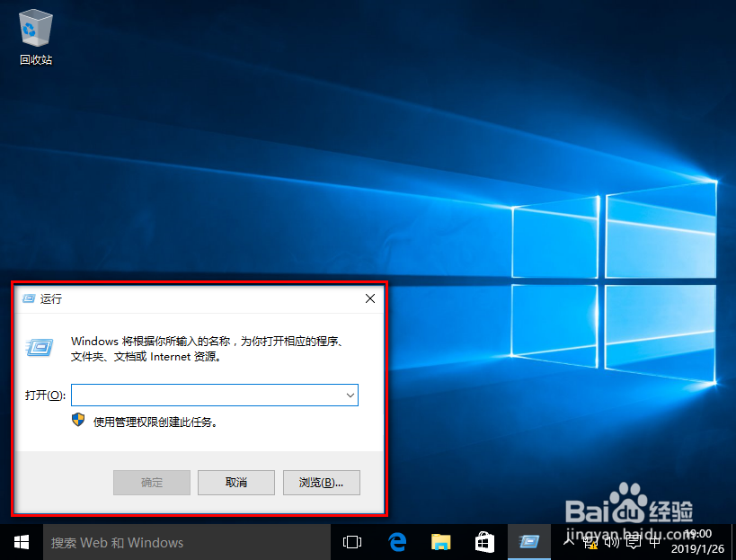This screenshot has width=736, height=560.
Task: Click the Run icon in dialog title bar
Action: [x=29, y=298]
